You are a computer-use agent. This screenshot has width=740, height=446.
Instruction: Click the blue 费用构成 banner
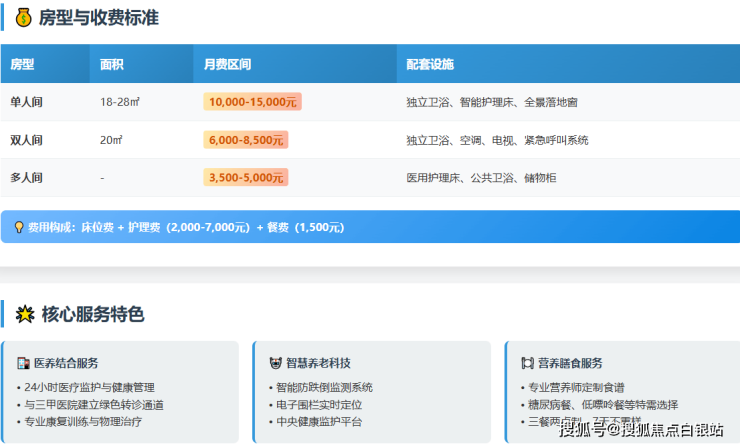[x=370, y=227]
